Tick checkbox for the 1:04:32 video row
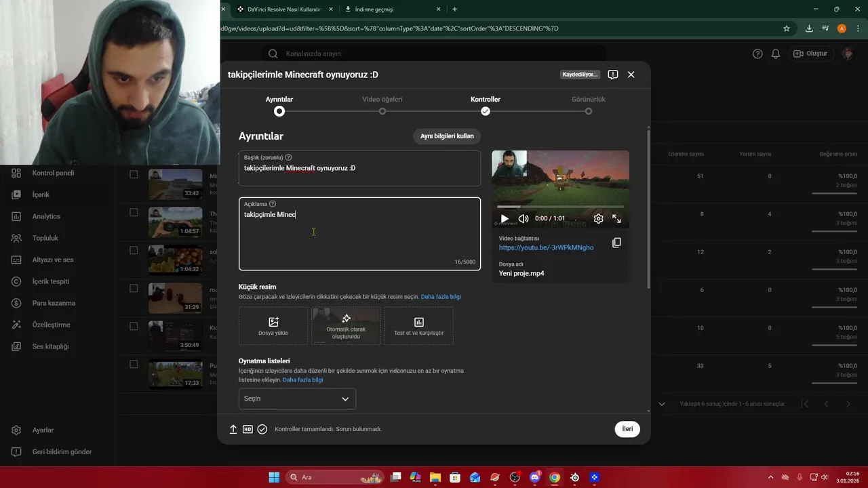 pos(134,250)
